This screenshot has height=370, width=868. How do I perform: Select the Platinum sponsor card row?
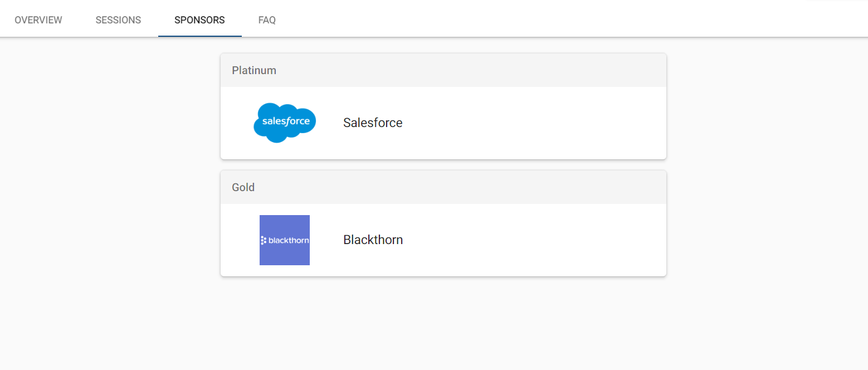pyautogui.click(x=443, y=123)
